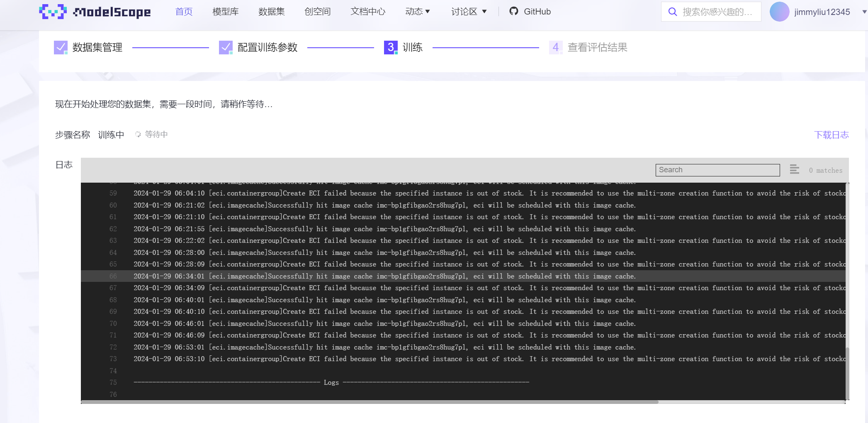Toggle the line-wrap icon beside 0 matches
Screen dimensions: 868x423
pos(794,170)
